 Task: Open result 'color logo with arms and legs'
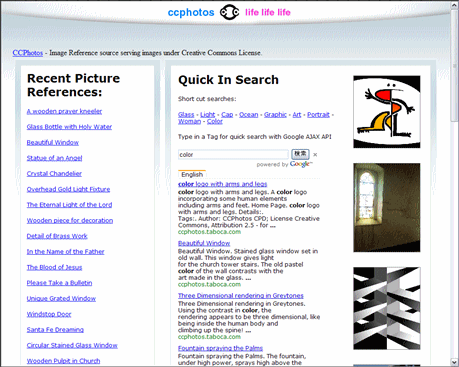pyautogui.click(x=222, y=184)
